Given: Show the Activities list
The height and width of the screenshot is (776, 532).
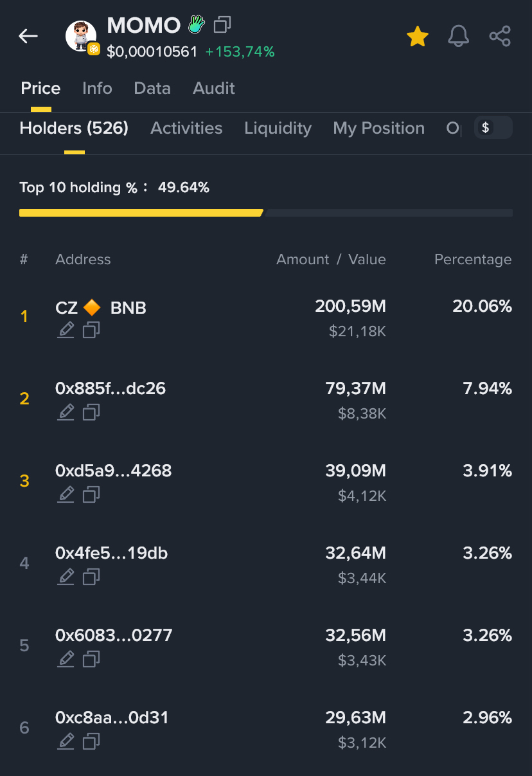Looking at the screenshot, I should click(x=186, y=128).
